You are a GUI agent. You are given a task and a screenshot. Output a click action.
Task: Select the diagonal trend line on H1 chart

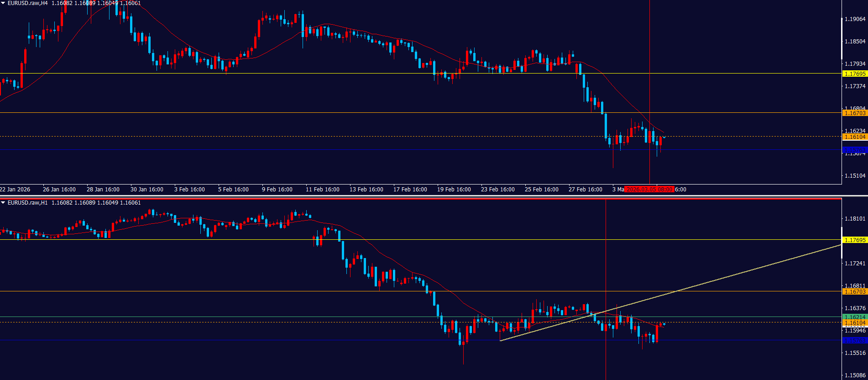(730, 274)
